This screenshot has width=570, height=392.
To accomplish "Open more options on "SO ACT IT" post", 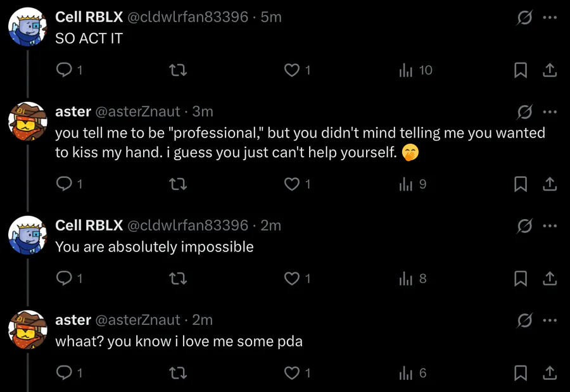I will click(x=550, y=18).
